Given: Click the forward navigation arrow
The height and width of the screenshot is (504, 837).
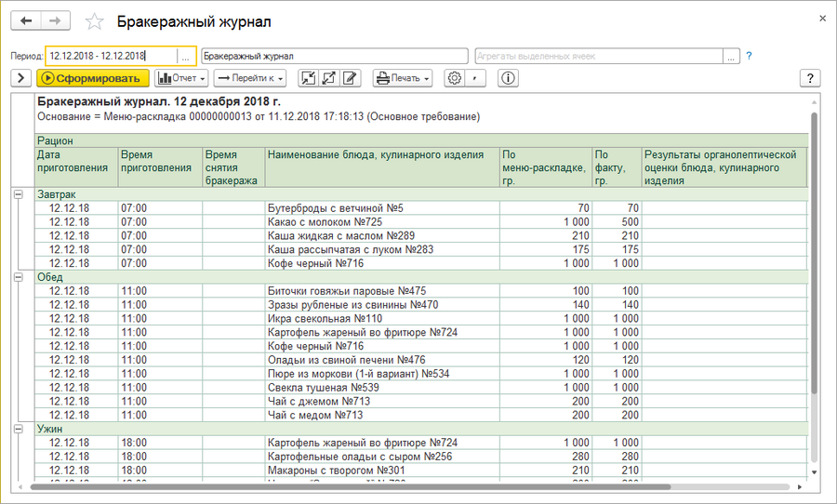Looking at the screenshot, I should coord(56,20).
